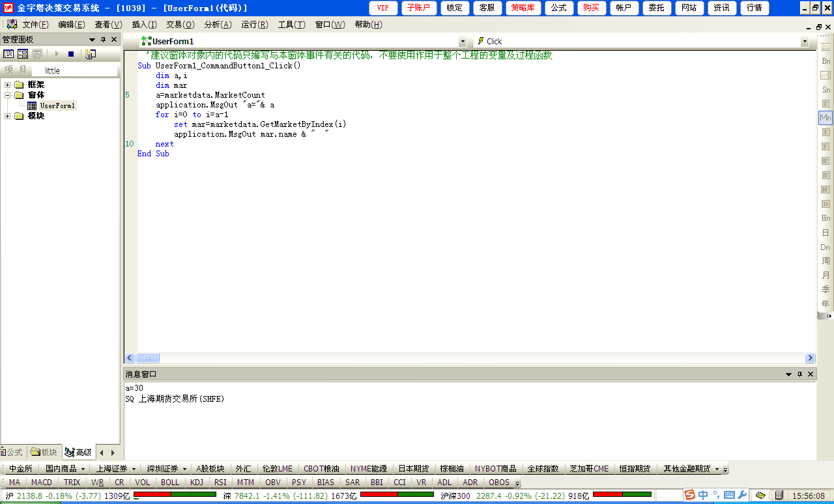The width and height of the screenshot is (834, 504).
Task: Select the 年 yearly period icon
Action: point(826,304)
